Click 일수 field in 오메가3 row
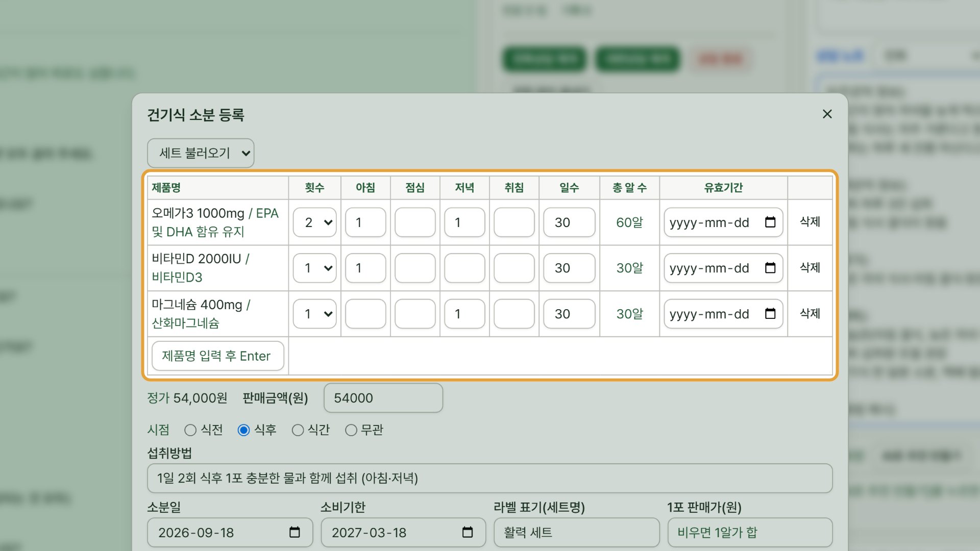The image size is (980, 551). (569, 222)
